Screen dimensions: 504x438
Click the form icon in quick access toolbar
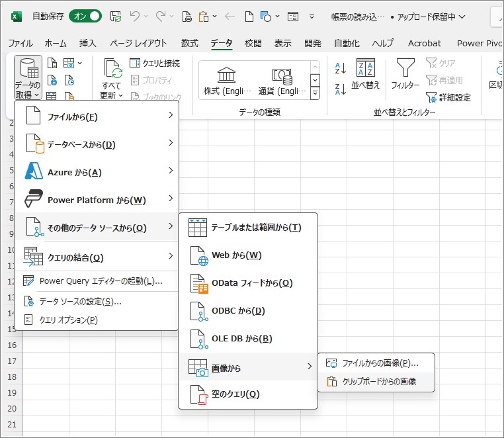pos(293,16)
